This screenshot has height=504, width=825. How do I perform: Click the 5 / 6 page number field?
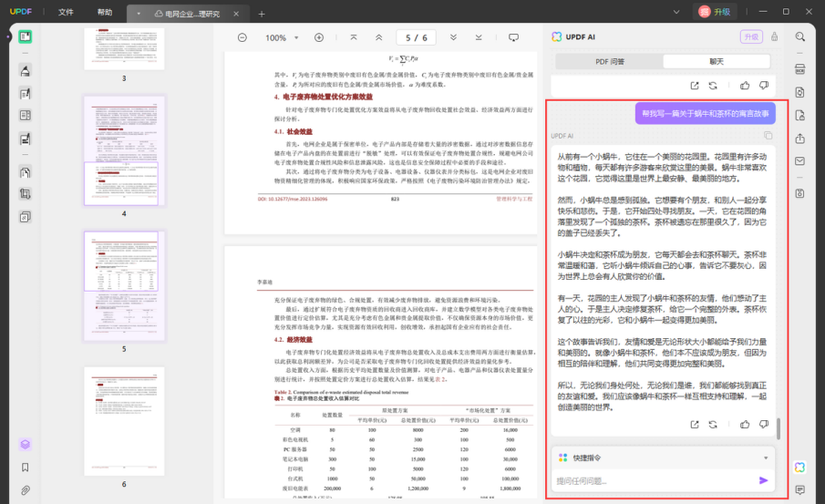coord(417,37)
